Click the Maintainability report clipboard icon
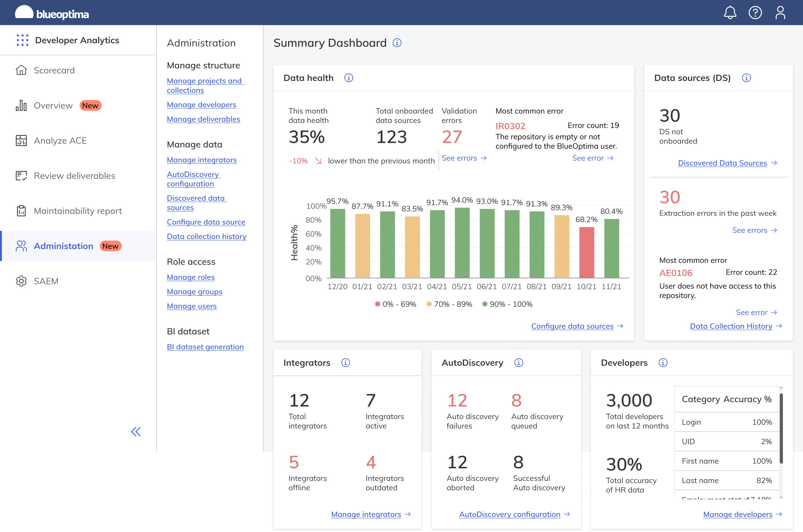Image resolution: width=803 pixels, height=532 pixels. pos(21,211)
